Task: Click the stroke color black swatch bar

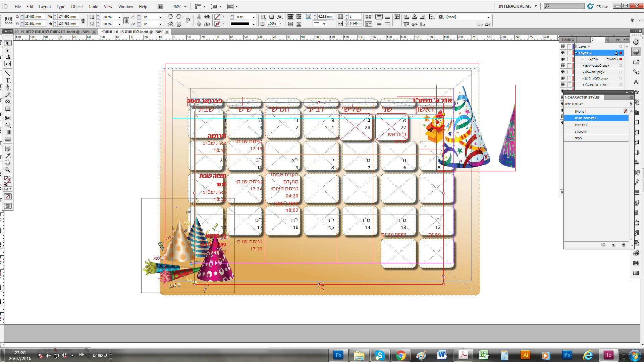Action: coord(240,24)
